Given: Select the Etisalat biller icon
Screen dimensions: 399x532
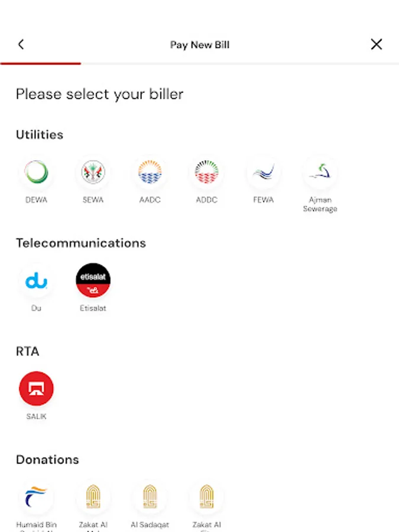Looking at the screenshot, I should tap(93, 281).
